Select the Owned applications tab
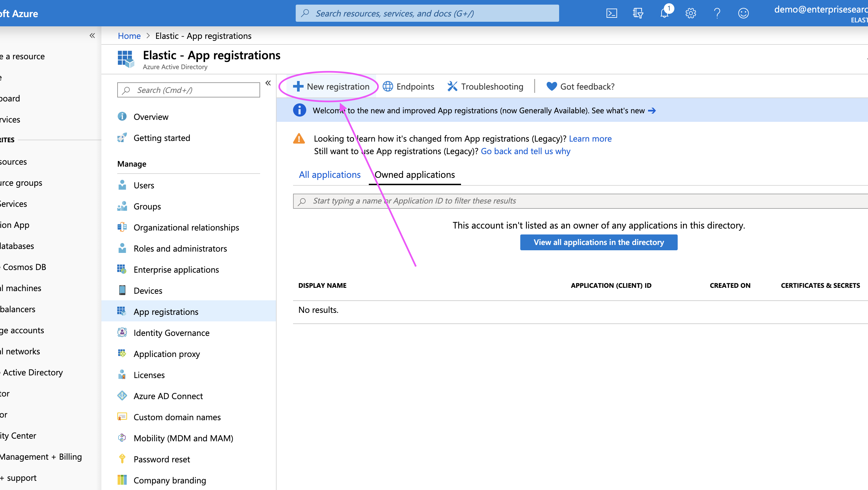Viewport: 868px width, 490px height. coord(415,175)
